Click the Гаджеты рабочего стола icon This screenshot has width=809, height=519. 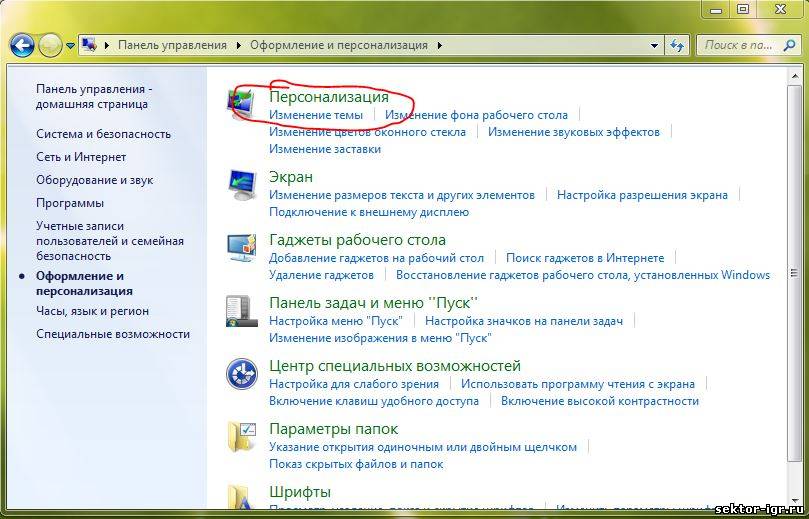coord(241,248)
